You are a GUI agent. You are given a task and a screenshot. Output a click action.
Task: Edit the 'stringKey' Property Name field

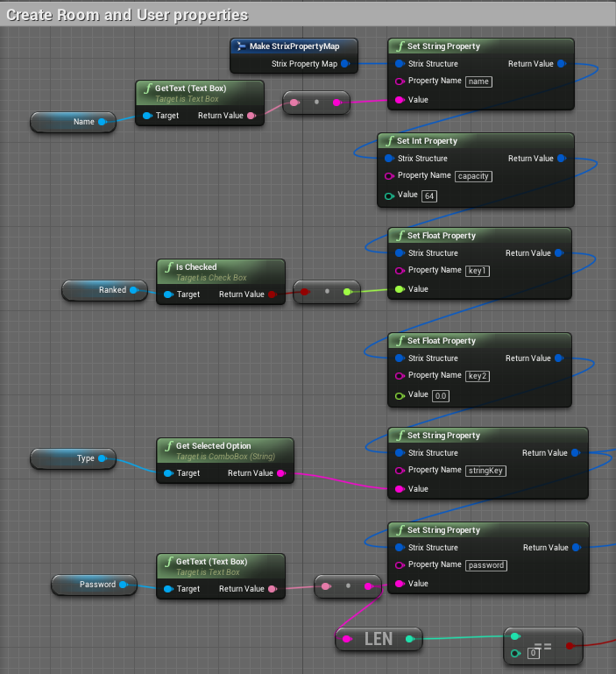pyautogui.click(x=485, y=471)
